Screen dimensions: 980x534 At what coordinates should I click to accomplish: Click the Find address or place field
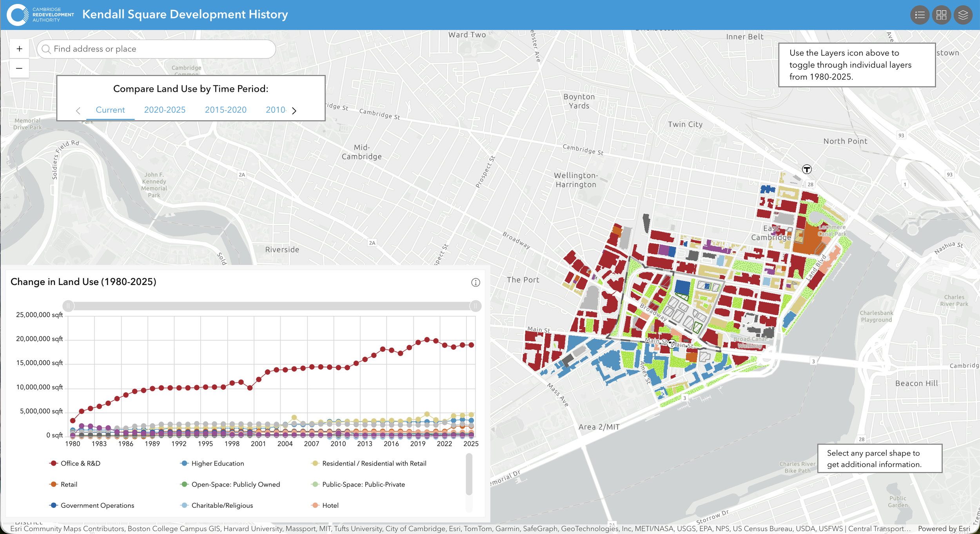click(x=156, y=49)
